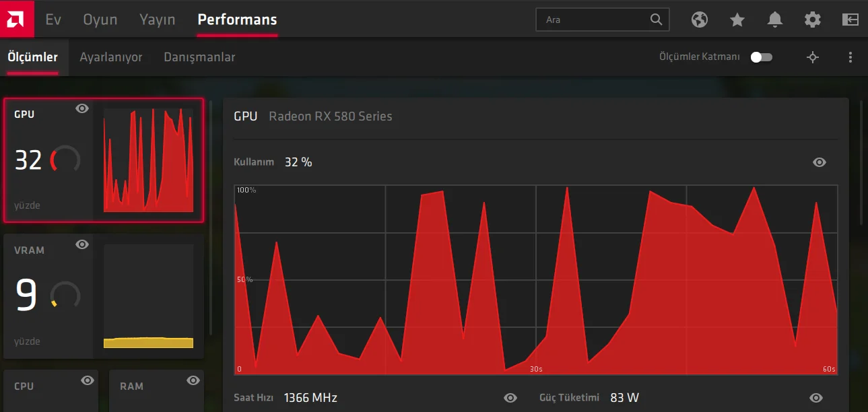The image size is (868, 412).
Task: Open the web browser globe icon
Action: pyautogui.click(x=700, y=20)
